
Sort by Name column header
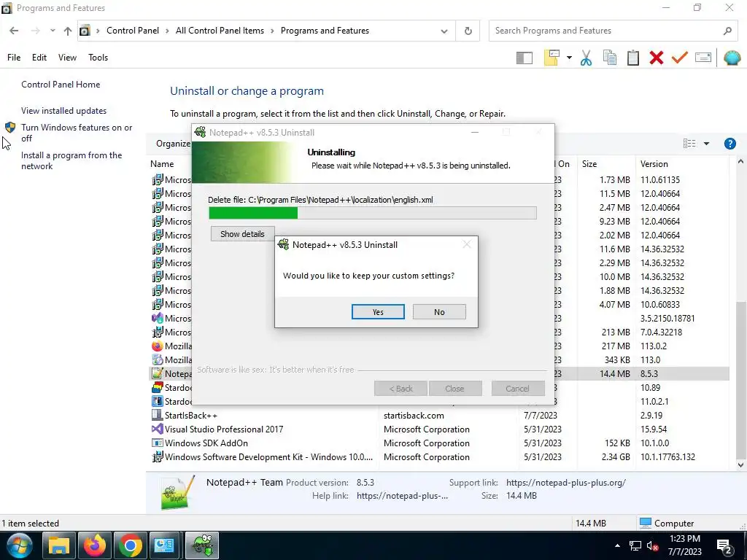tap(162, 164)
